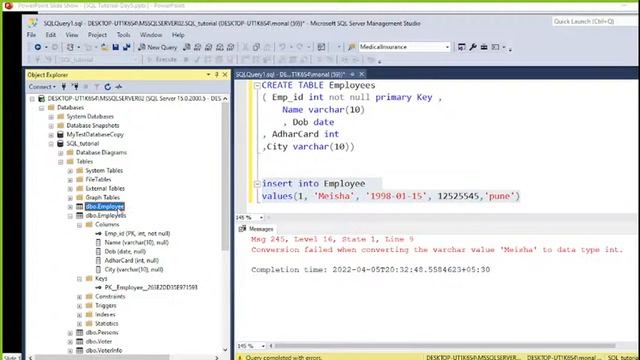Expand the MyTestDatabaseCopy database node
This screenshot has height=360, width=640.
51,135
